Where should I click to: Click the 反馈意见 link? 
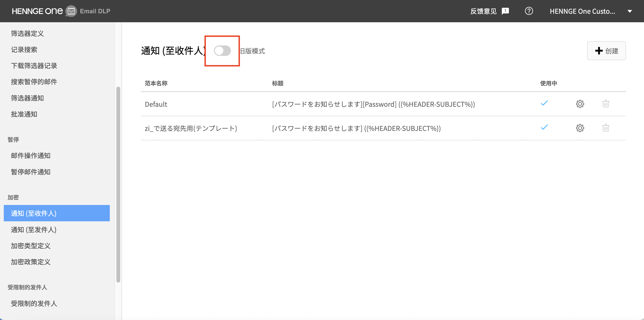pos(483,11)
